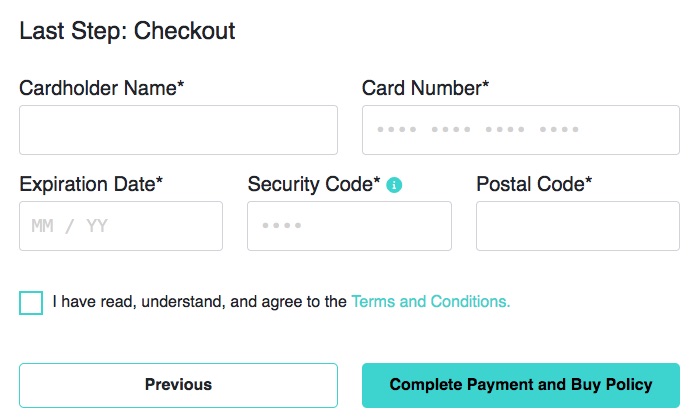The height and width of the screenshot is (419, 695).
Task: Click the "Expiration Date*" label text
Action: pos(91,184)
